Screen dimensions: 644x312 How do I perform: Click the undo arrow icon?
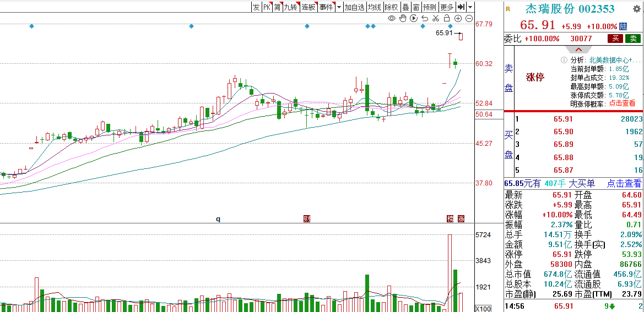tap(425, 18)
